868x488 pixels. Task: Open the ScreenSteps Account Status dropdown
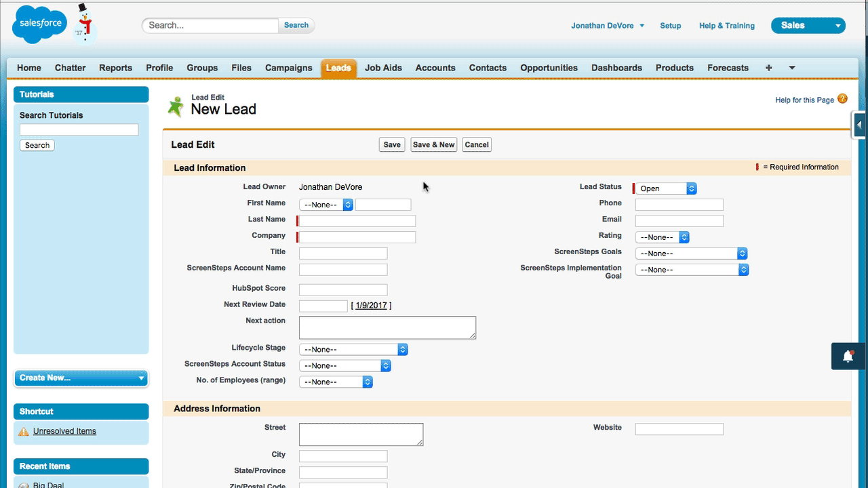click(345, 366)
